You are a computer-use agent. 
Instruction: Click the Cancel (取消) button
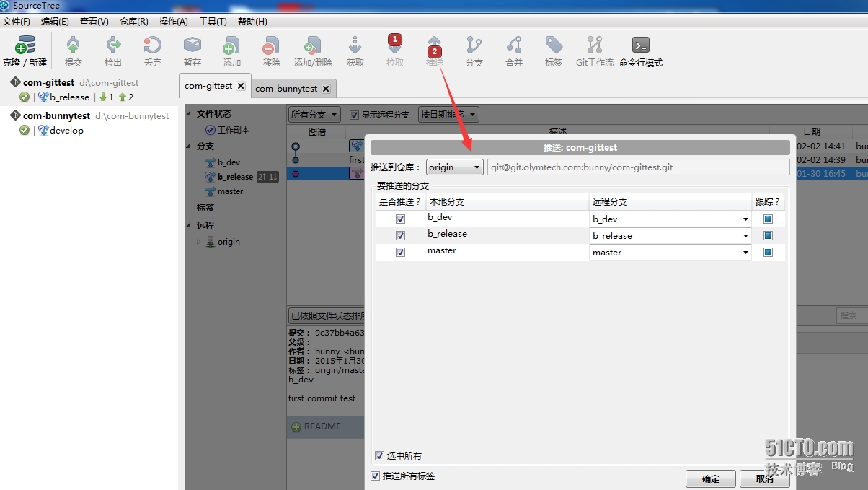tap(765, 478)
